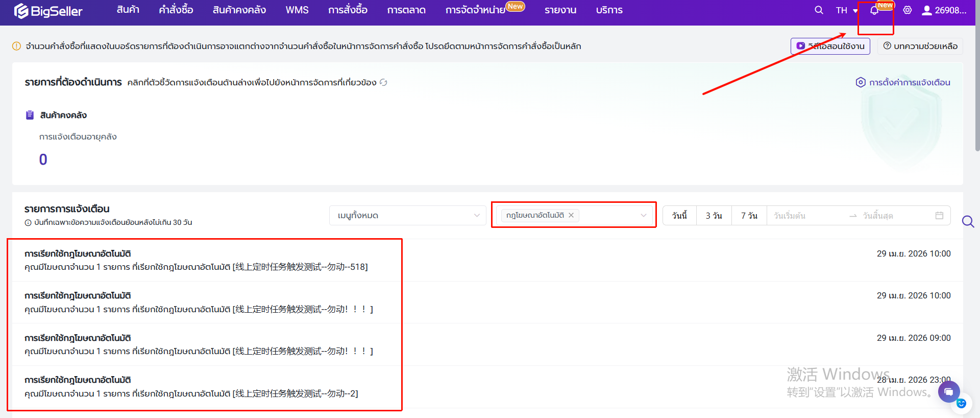Open the TH language dropdown
Viewport: 980px width, 418px height.
point(846,10)
